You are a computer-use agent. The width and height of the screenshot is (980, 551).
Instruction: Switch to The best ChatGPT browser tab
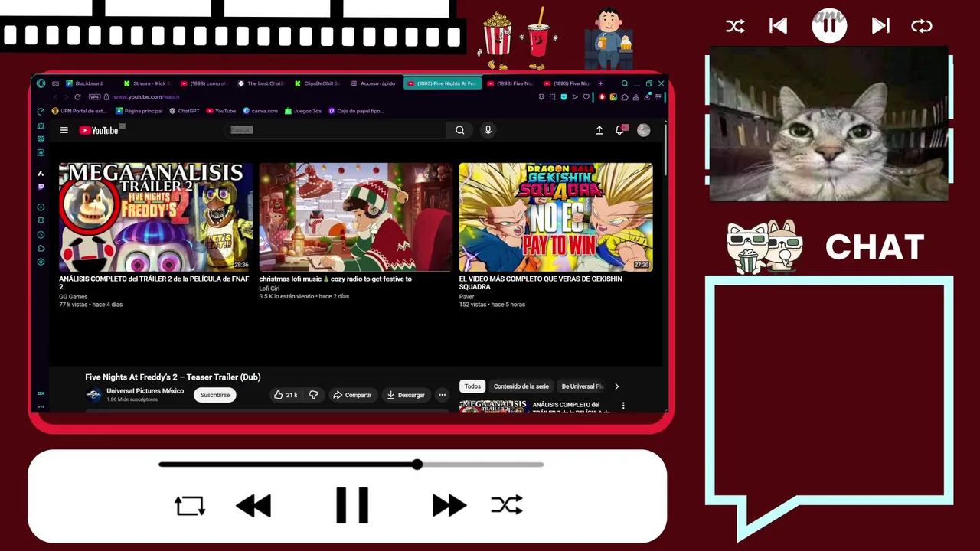[x=260, y=83]
